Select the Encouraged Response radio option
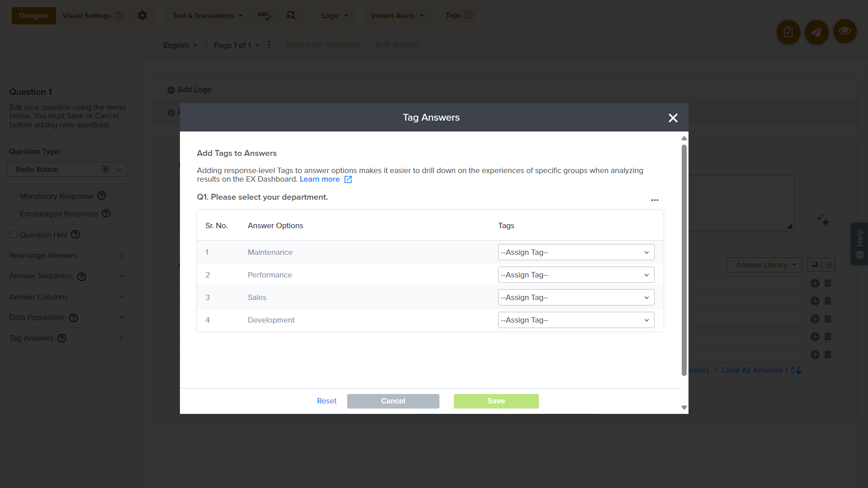This screenshot has height=488, width=868. (13, 213)
